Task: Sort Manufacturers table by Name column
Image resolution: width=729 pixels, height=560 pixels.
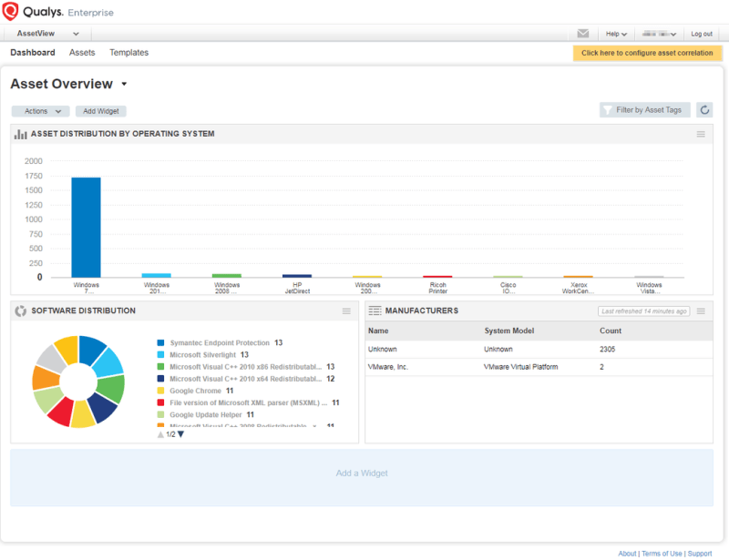Action: click(x=378, y=331)
